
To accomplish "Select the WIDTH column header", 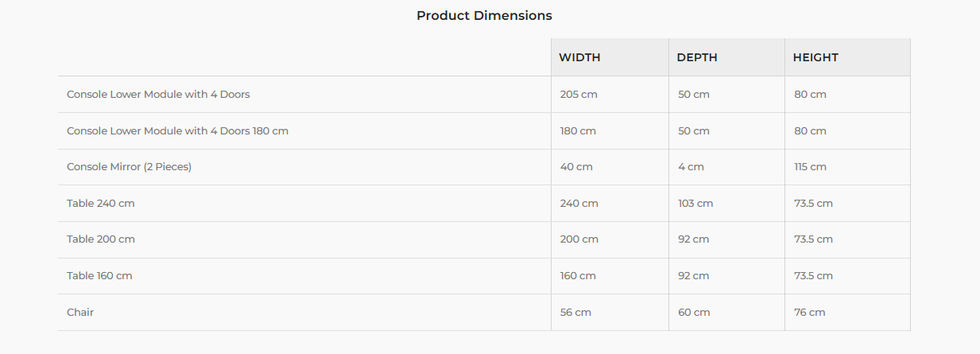I will point(579,57).
